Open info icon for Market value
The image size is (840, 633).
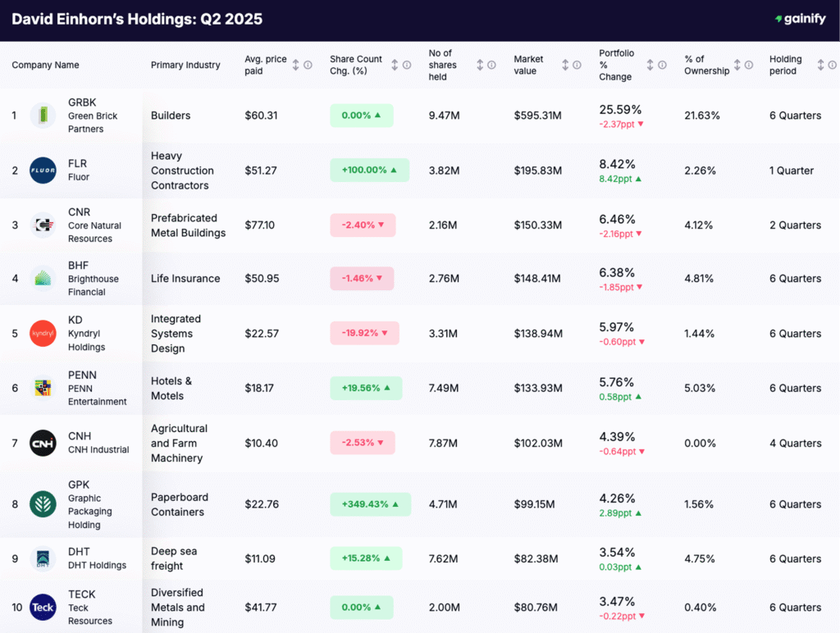tap(577, 65)
